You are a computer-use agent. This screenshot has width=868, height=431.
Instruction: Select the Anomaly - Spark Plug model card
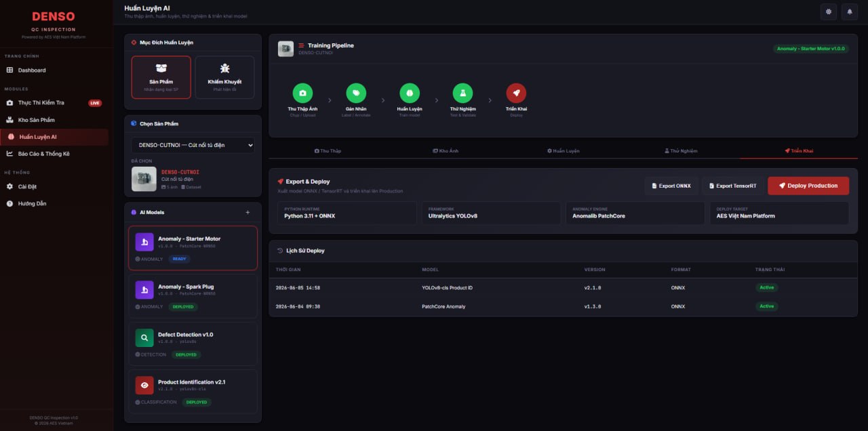click(x=193, y=295)
